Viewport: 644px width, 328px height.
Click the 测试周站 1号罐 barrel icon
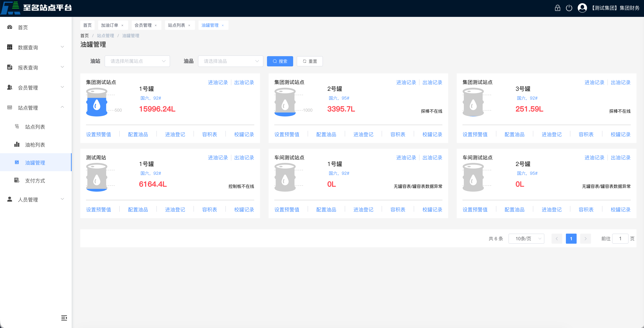pos(97,177)
